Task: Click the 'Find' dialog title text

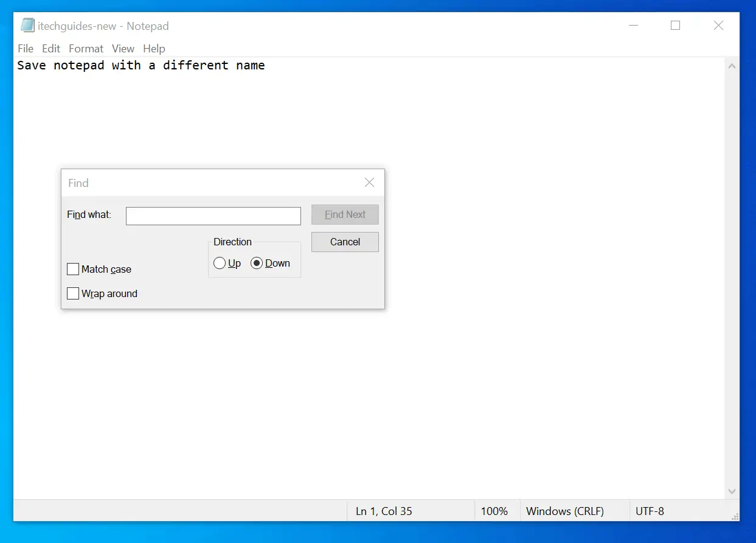Action: tap(78, 183)
